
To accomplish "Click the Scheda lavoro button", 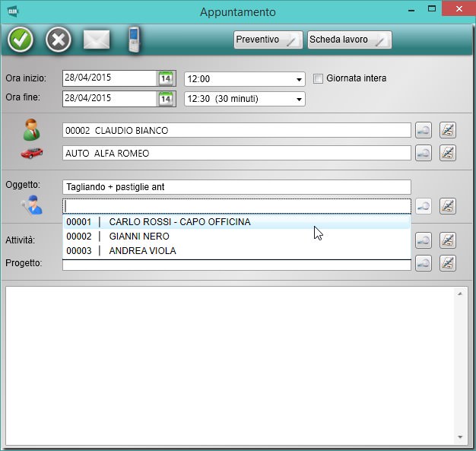I will click(349, 40).
